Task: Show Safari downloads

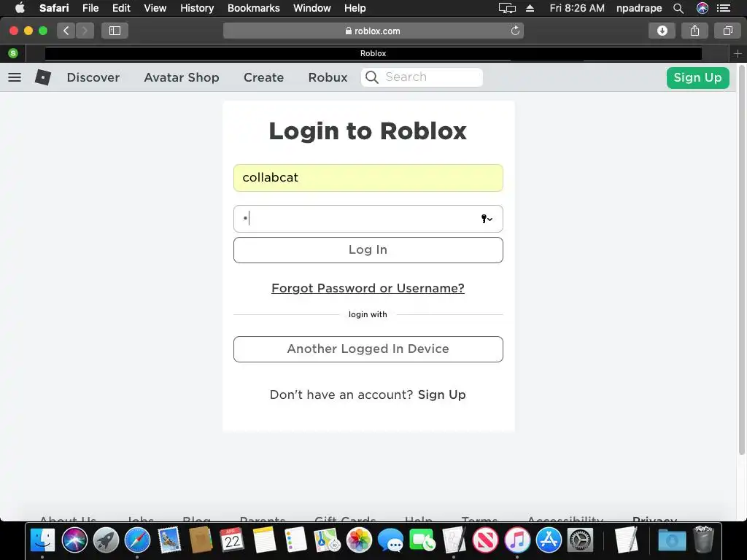Action: coord(662,31)
